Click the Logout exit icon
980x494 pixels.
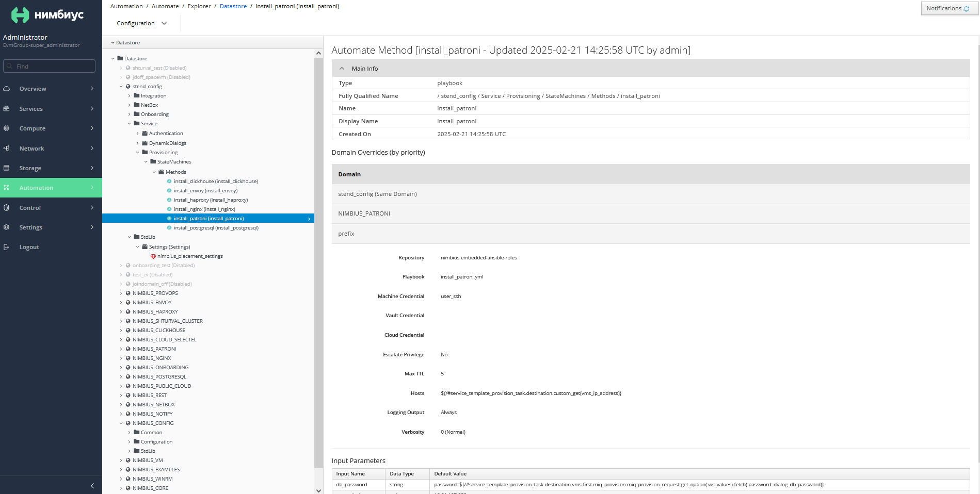click(x=7, y=247)
